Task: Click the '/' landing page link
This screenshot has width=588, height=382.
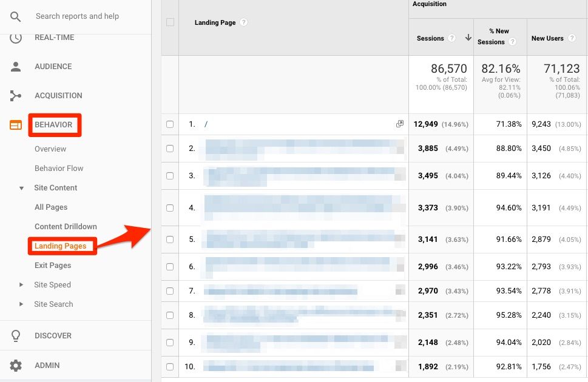Action: click(x=206, y=124)
